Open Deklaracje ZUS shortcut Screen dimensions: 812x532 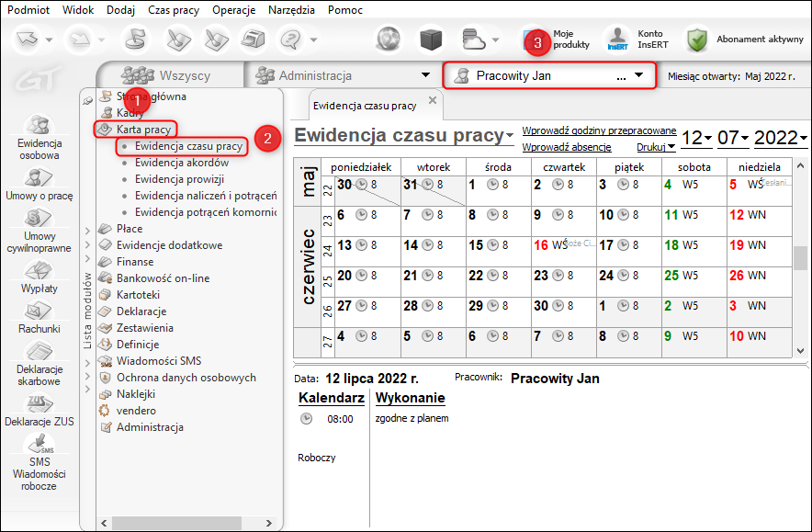tap(39, 411)
